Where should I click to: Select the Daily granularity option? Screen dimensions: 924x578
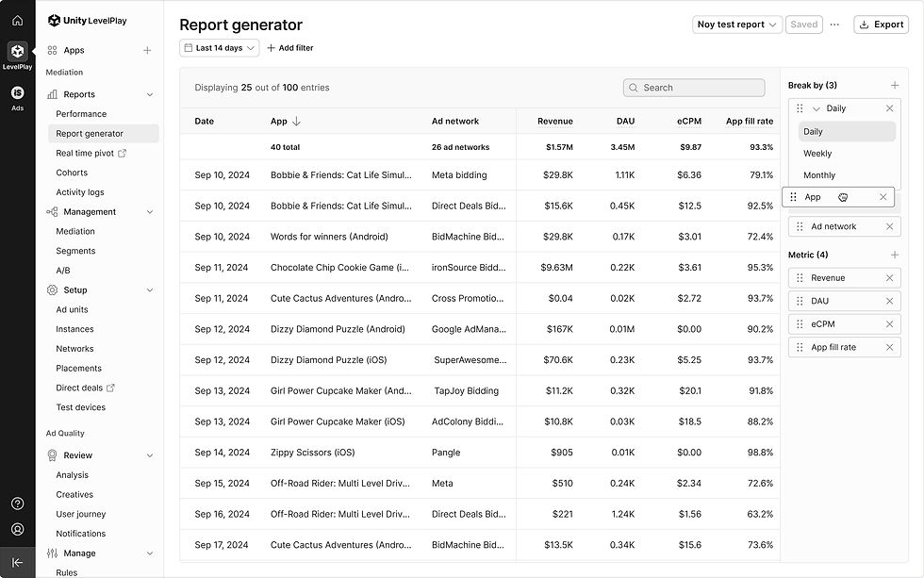click(847, 131)
